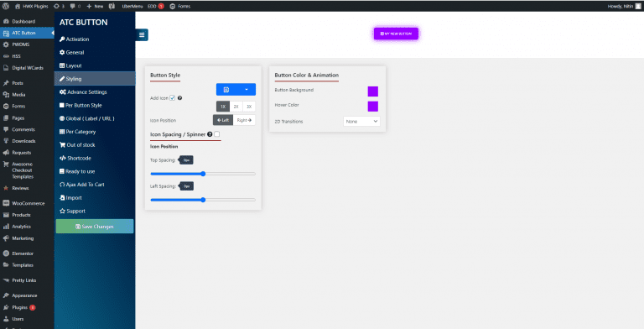This screenshot has width=644, height=329.
Task: Open the Button Background color swatch
Action: (x=373, y=91)
